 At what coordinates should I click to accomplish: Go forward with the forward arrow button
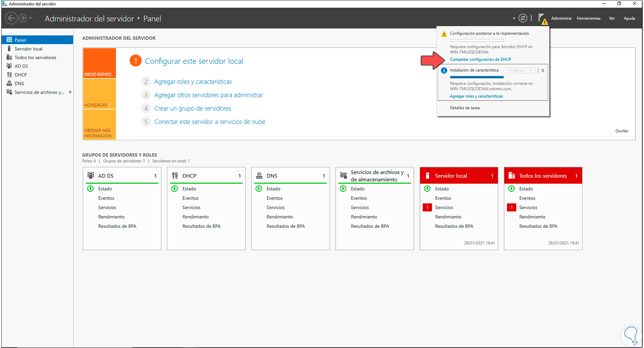[x=23, y=18]
